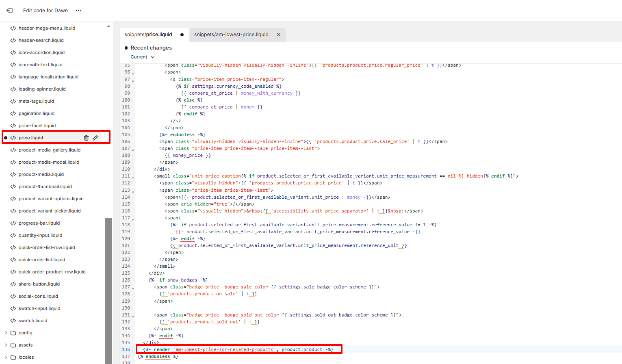Viewport: 622px width, 364px height.
Task: Rename price.liquid with the pencil icon
Action: (95, 138)
